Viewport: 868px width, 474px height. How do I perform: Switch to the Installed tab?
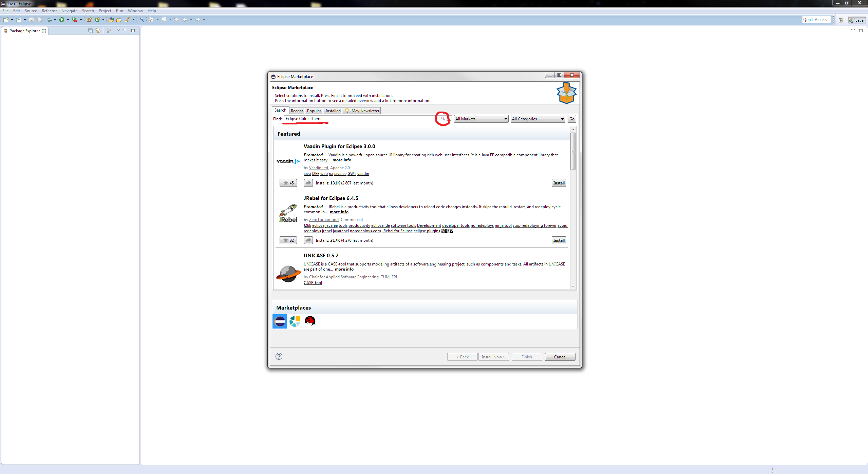[x=333, y=111]
